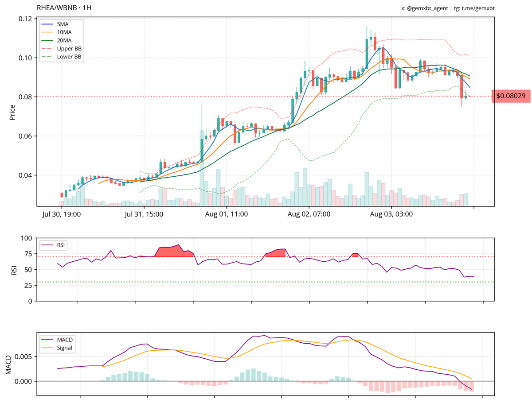
Task: Click the 100 tick on RSI axis
Action: pyautogui.click(x=26, y=238)
